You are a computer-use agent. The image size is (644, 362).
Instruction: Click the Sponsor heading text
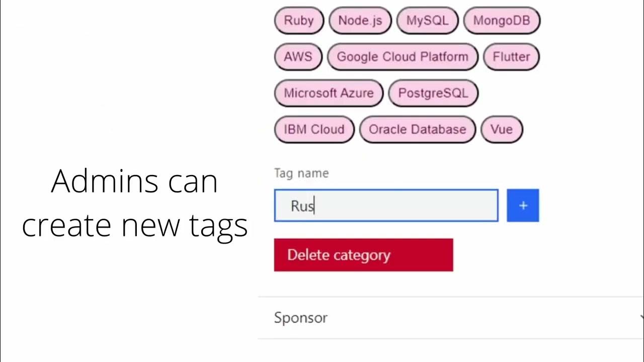(300, 318)
